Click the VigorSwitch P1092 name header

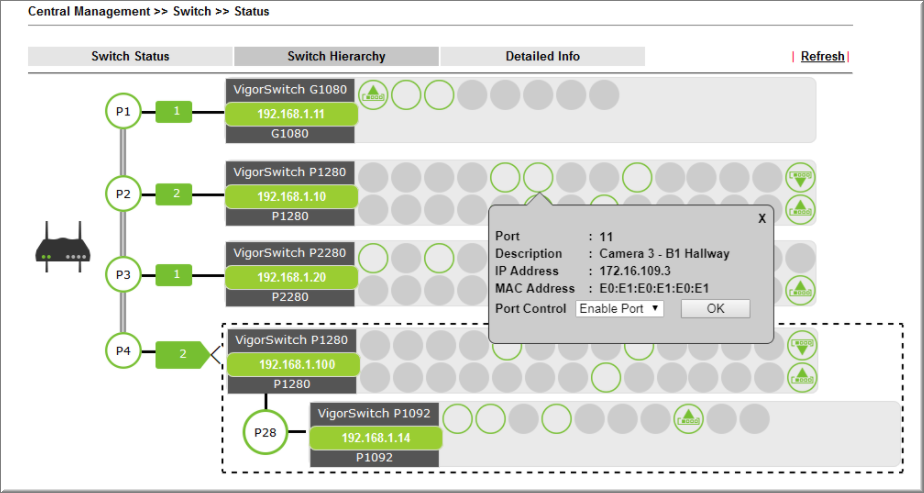click(375, 413)
